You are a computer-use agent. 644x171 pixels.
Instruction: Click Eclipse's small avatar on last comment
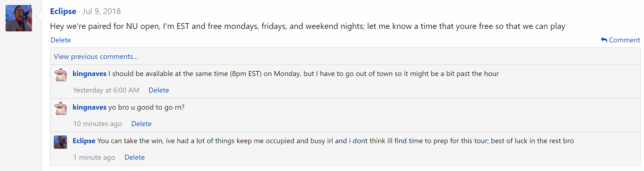pos(60,142)
